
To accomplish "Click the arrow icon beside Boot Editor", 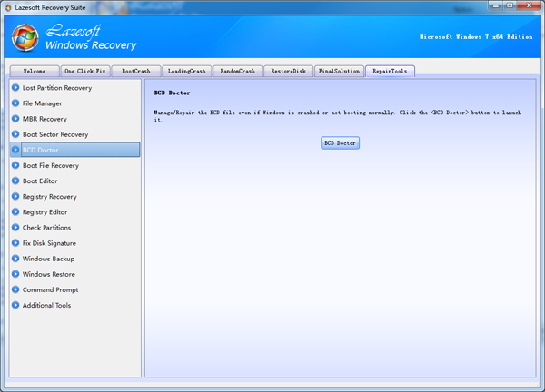I will click(15, 181).
